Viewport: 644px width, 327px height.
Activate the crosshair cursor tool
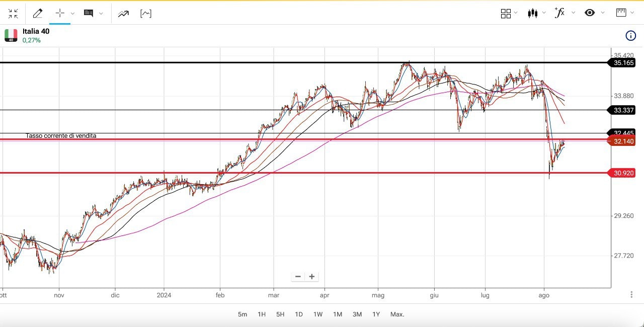click(x=60, y=14)
